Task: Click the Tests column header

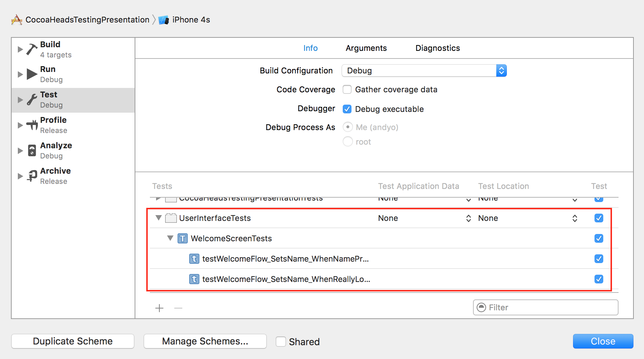Action: point(162,186)
